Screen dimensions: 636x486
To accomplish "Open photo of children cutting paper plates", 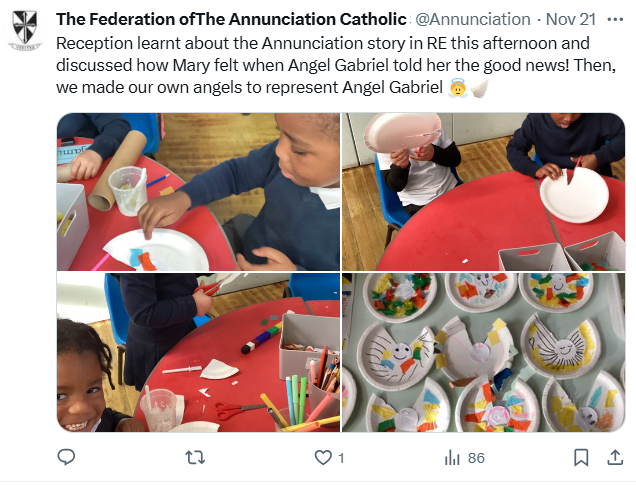I will coord(483,192).
